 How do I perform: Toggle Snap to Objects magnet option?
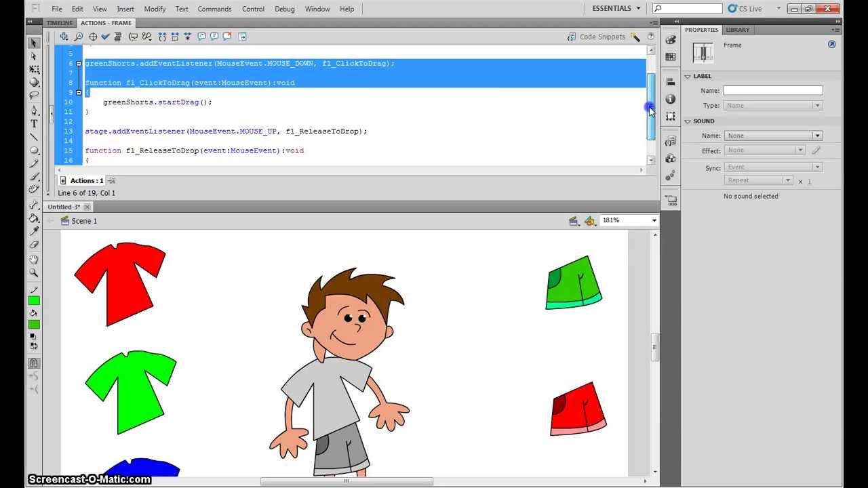[x=34, y=363]
